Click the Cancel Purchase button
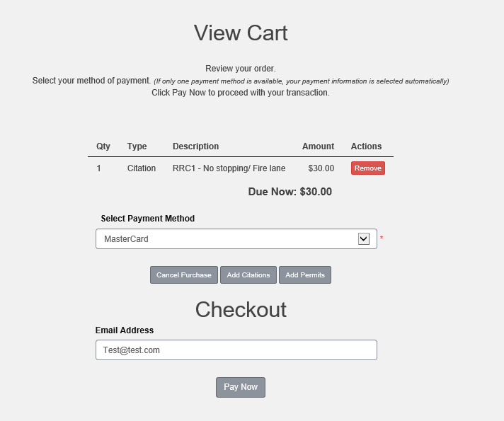The height and width of the screenshot is (421, 504). [184, 275]
